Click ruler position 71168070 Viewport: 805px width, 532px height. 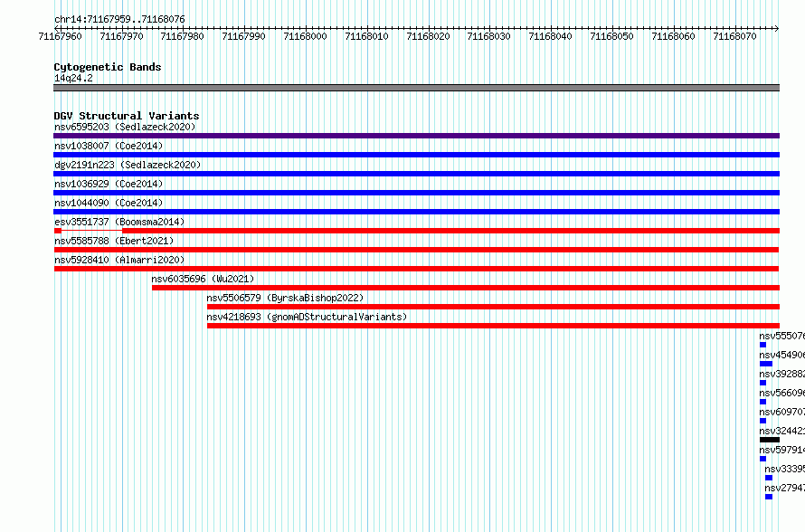[x=734, y=36]
